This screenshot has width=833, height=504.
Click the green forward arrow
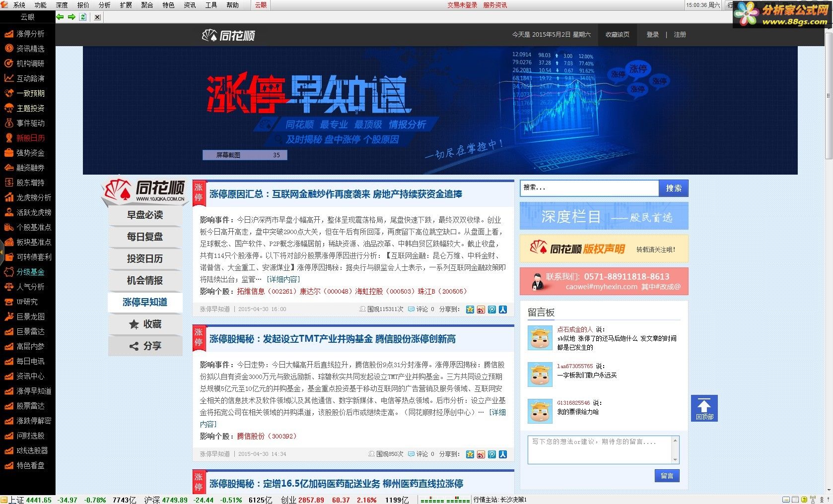(x=71, y=17)
